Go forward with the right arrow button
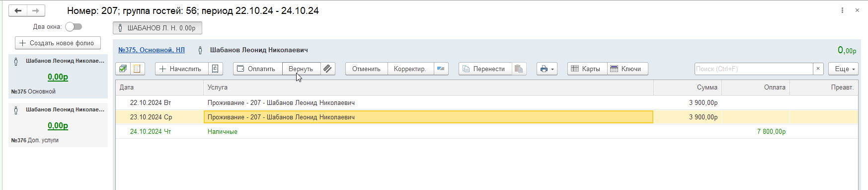 click(x=36, y=10)
